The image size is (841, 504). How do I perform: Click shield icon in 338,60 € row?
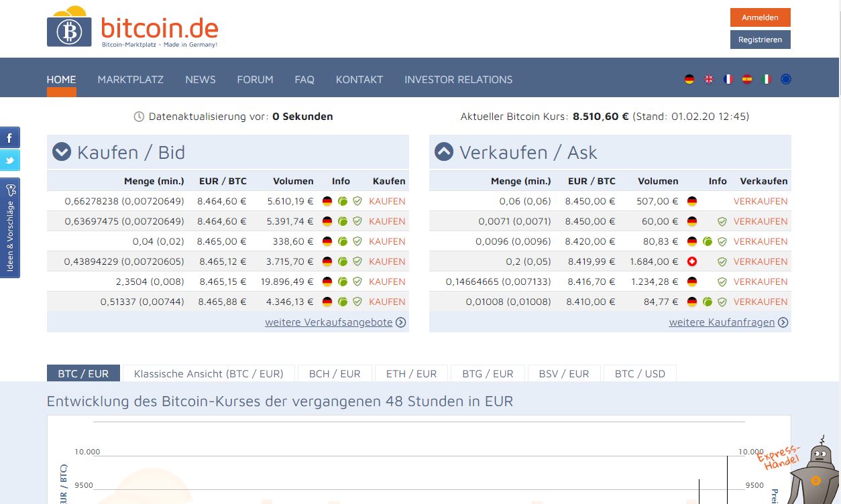357,241
